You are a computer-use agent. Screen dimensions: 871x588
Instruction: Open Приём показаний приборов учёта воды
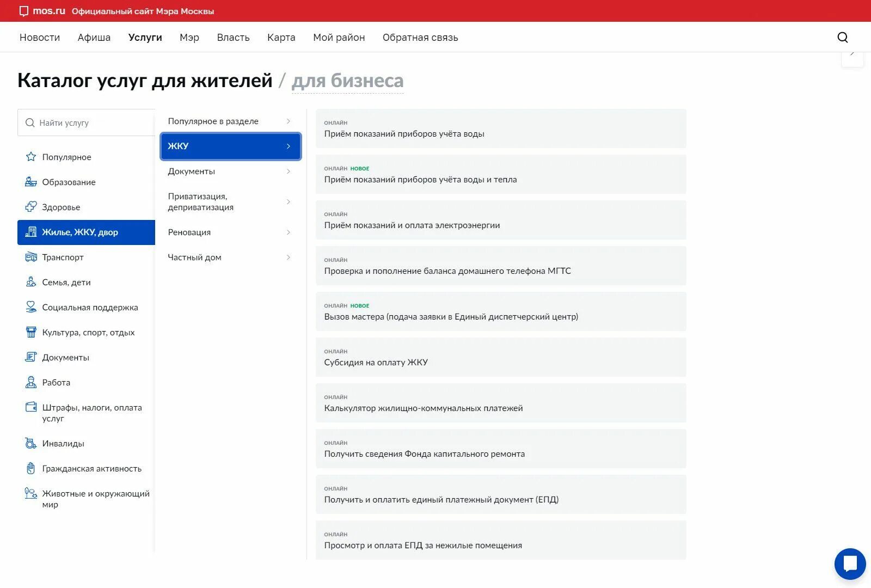click(x=501, y=128)
